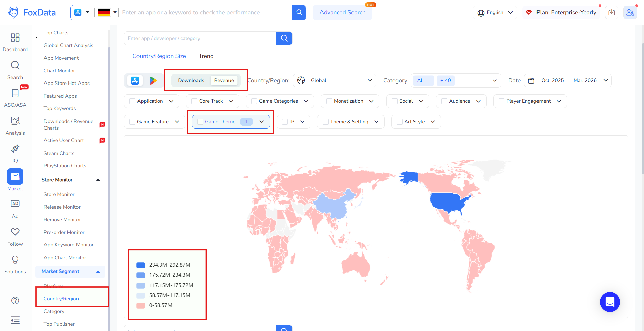Select the Google Play platform icon

[x=154, y=80]
